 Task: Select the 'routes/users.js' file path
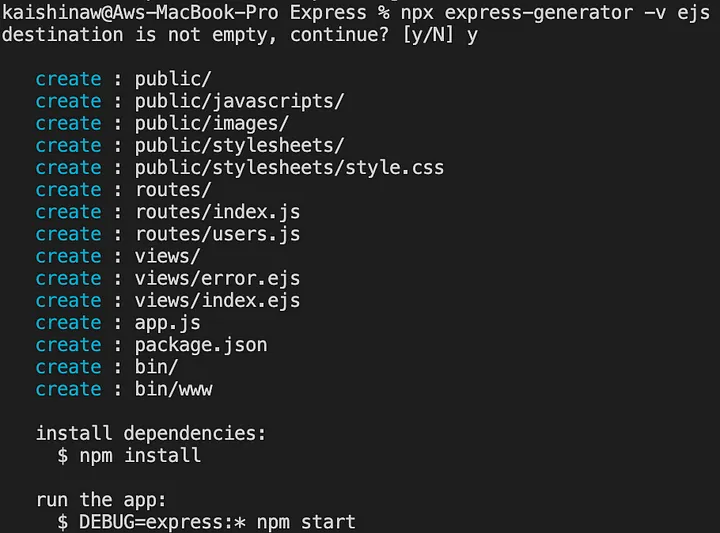click(217, 234)
